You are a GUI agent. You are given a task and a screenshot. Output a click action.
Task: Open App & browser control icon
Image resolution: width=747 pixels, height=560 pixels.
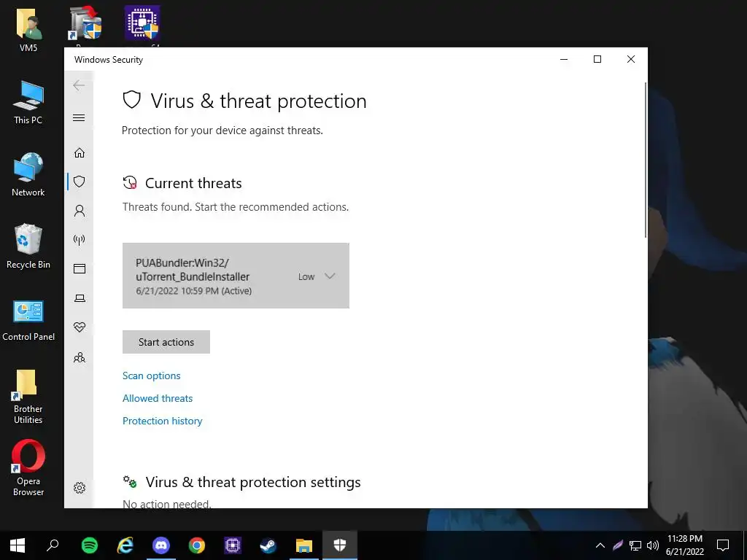[x=80, y=269]
